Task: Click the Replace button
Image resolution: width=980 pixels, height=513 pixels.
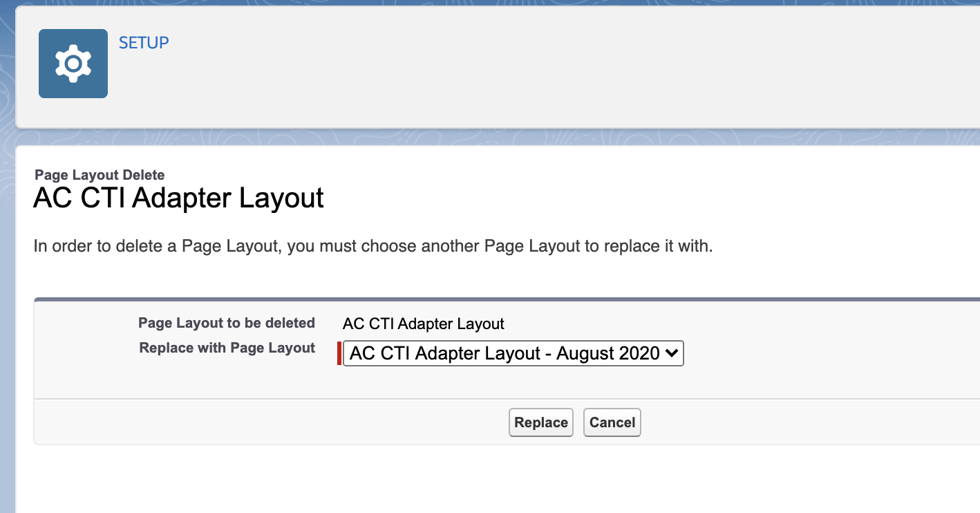Action: click(541, 422)
